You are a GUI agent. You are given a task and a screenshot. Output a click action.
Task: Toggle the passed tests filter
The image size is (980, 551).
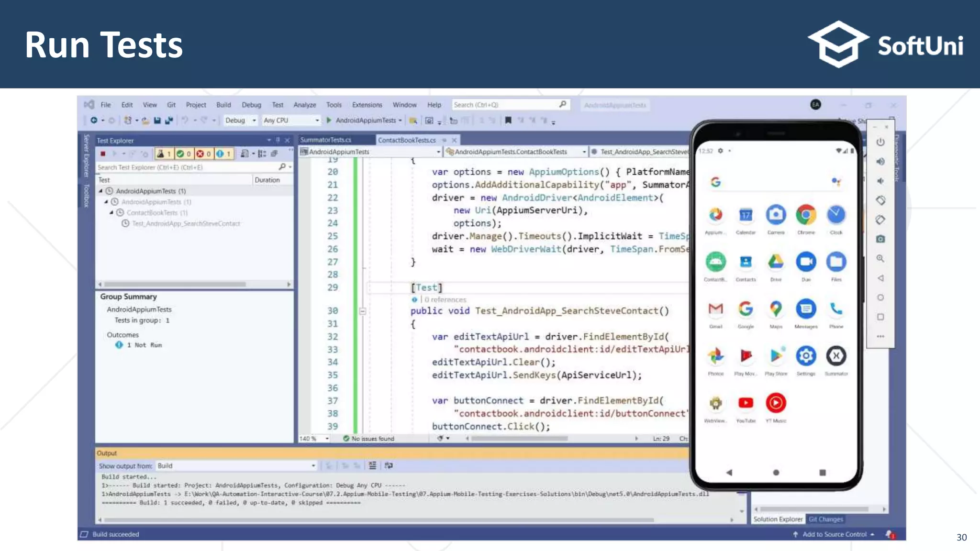coord(184,154)
